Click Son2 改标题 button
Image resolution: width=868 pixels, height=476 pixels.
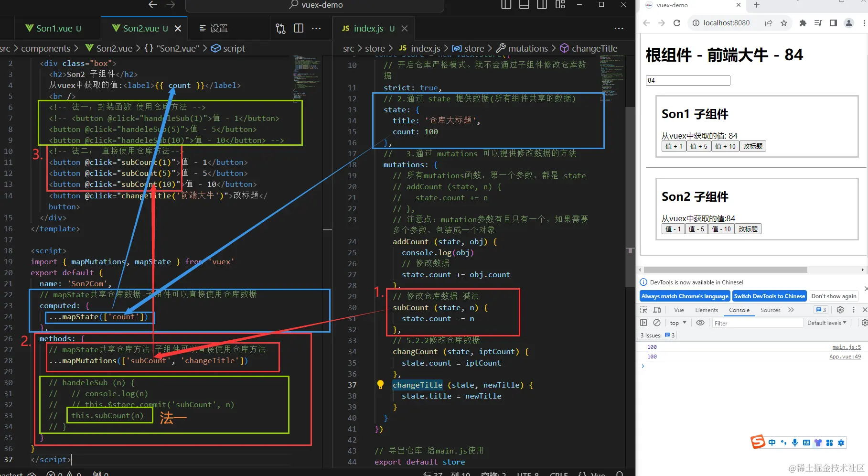click(748, 229)
